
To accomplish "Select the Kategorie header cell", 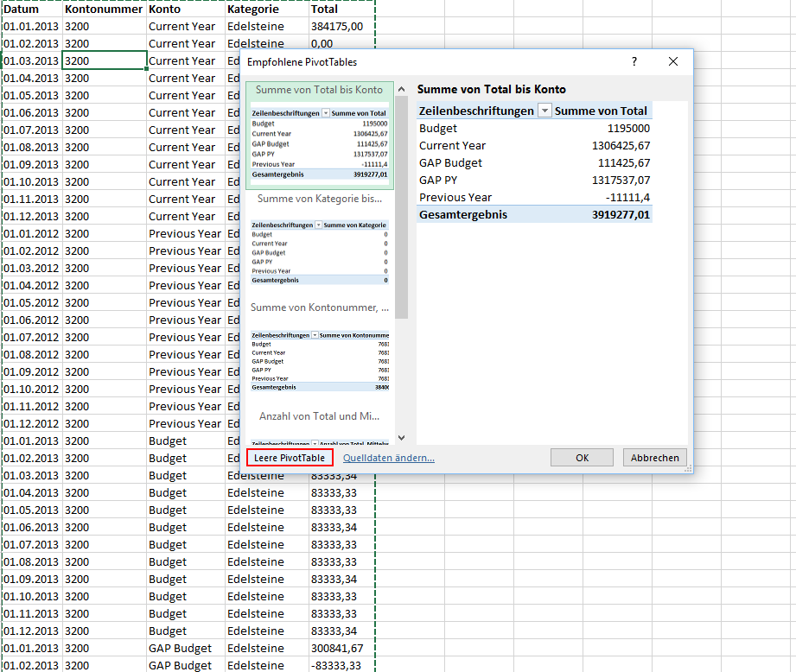I will [x=266, y=10].
